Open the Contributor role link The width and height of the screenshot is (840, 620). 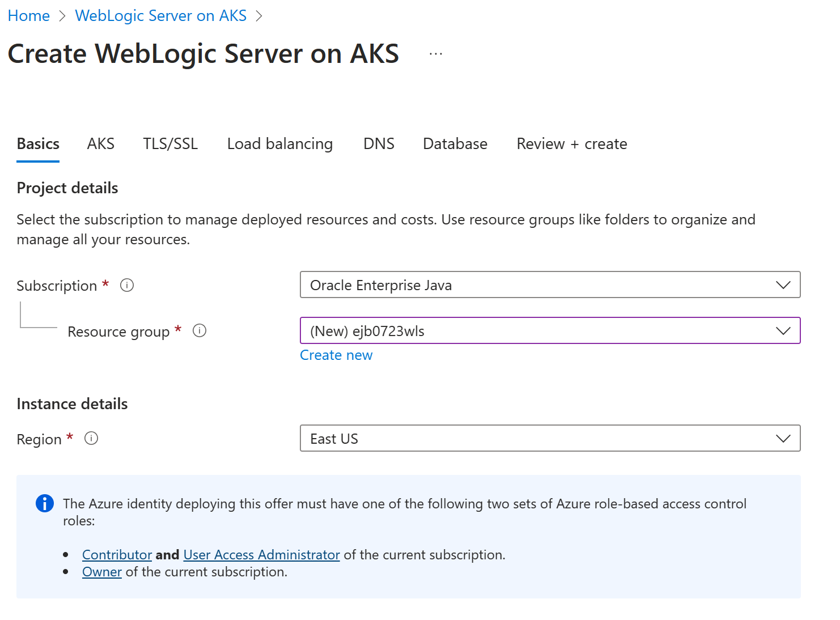117,555
